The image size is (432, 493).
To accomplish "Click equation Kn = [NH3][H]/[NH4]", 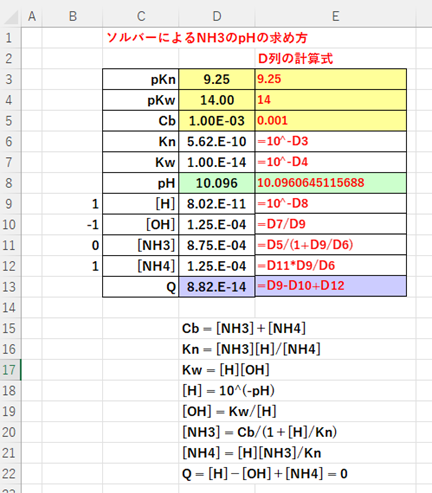I will click(251, 349).
